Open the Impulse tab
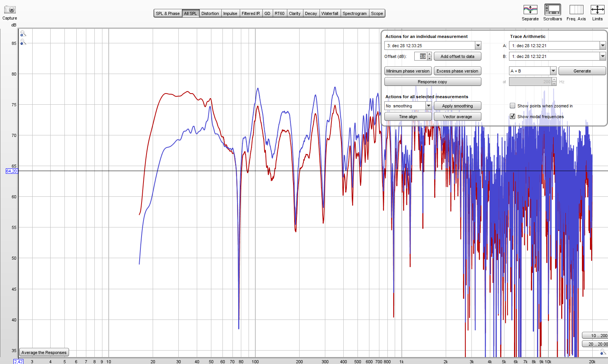 click(x=230, y=13)
